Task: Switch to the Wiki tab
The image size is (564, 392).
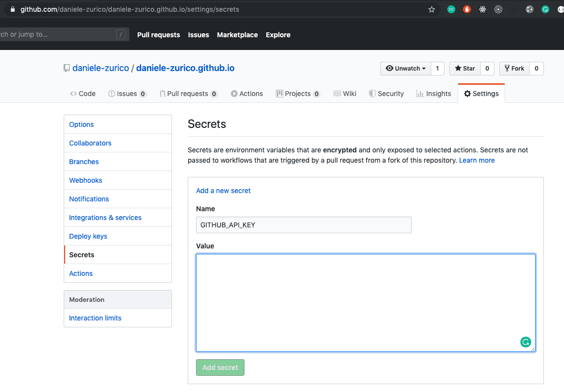Action: [x=345, y=94]
